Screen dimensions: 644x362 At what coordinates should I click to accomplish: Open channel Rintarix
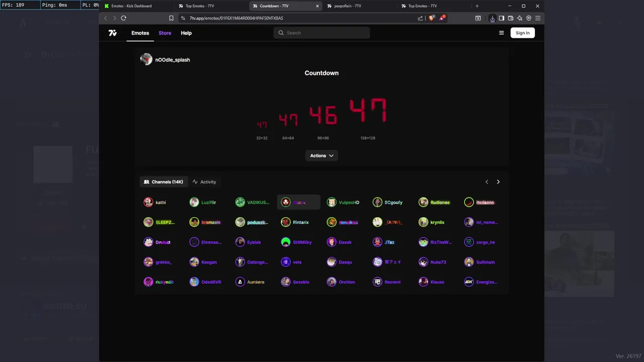point(298,222)
